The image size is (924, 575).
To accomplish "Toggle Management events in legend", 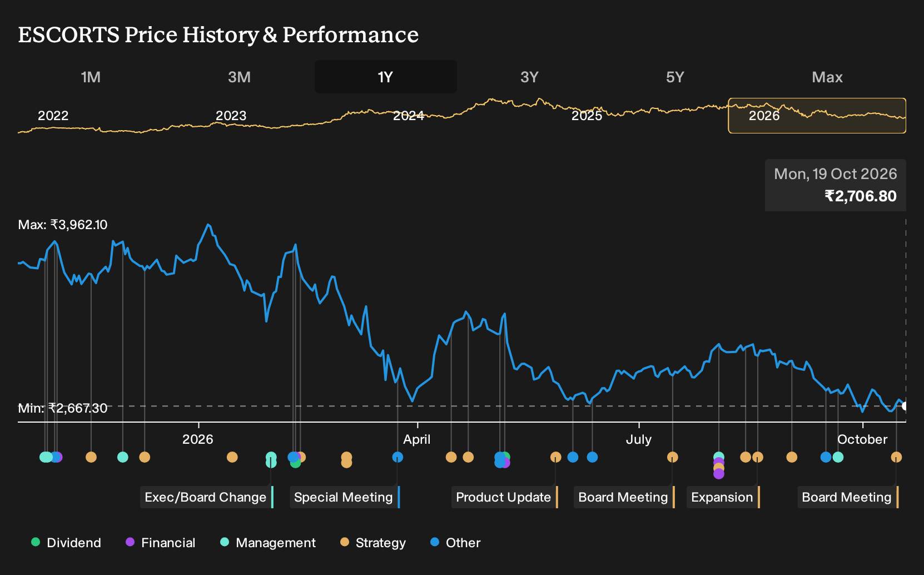I will 268,542.
